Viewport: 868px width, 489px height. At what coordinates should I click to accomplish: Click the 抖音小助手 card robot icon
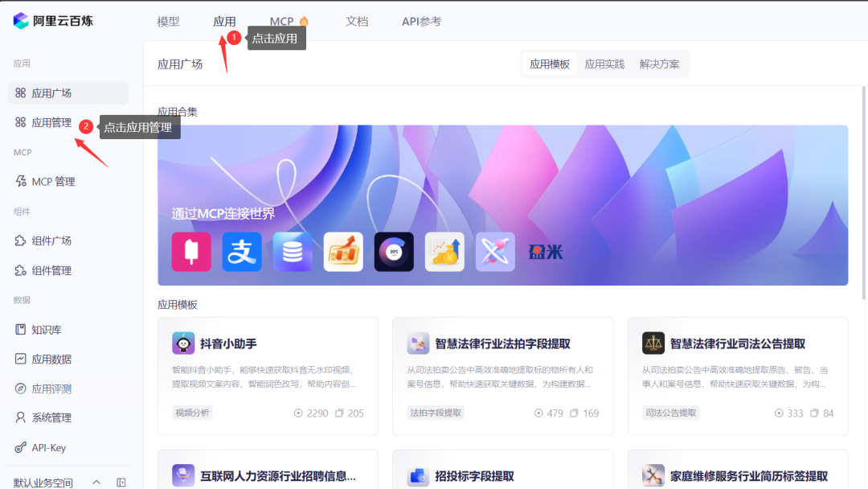tap(183, 343)
